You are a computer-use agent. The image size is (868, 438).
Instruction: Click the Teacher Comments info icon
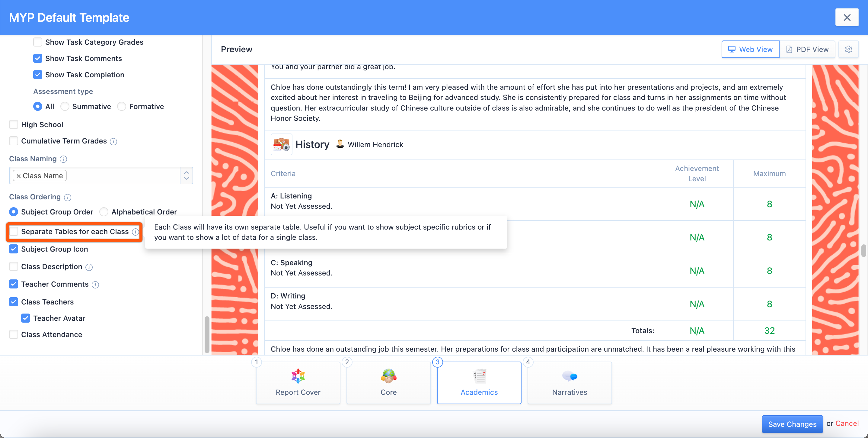tap(95, 285)
